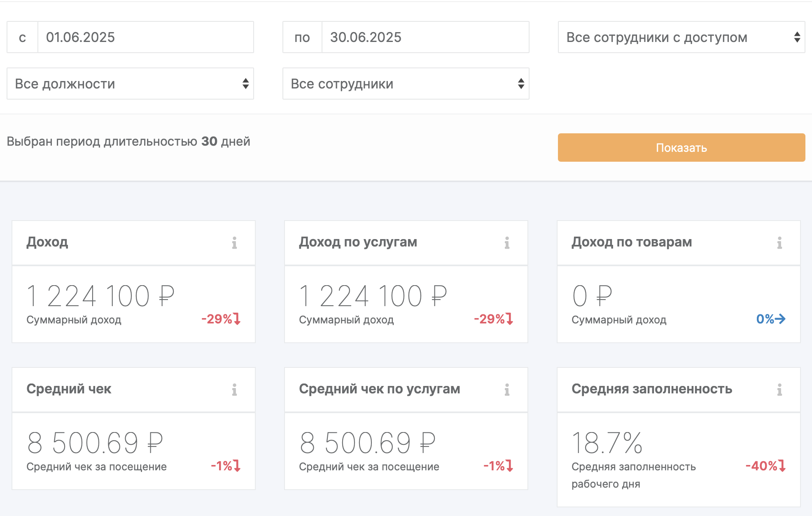The height and width of the screenshot is (516, 812).
Task: Click 1 224 100 ₽ in Доход по услугам
Action: click(x=373, y=296)
